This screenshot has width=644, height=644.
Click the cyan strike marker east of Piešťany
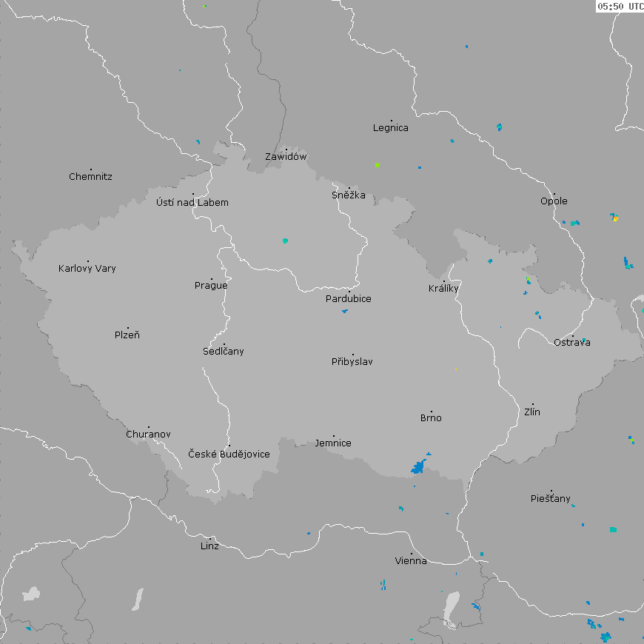pos(613,529)
